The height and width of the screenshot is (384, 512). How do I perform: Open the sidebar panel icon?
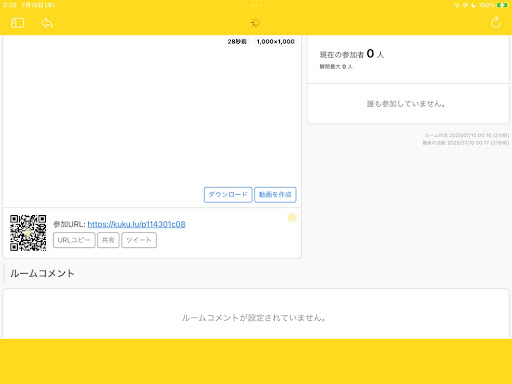point(17,23)
